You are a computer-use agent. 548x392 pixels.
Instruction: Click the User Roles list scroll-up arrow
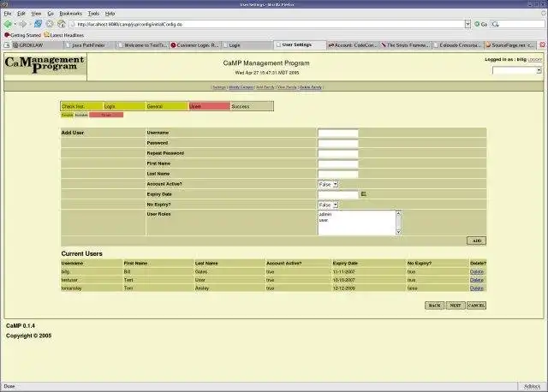click(x=398, y=213)
